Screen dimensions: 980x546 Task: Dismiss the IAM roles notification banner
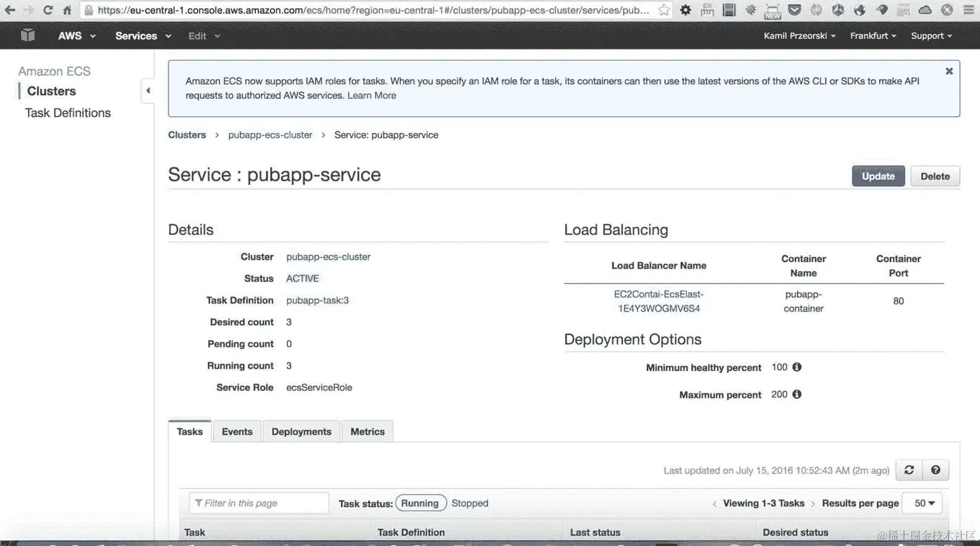(949, 71)
